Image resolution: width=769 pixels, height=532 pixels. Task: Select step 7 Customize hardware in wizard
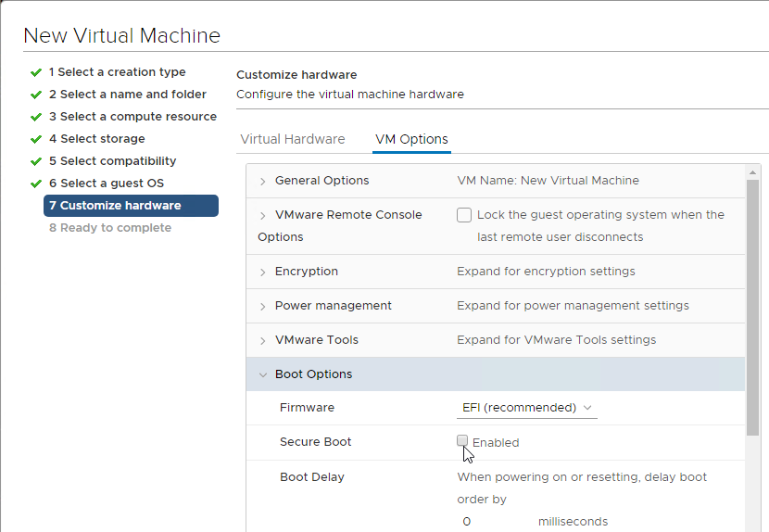[131, 206]
